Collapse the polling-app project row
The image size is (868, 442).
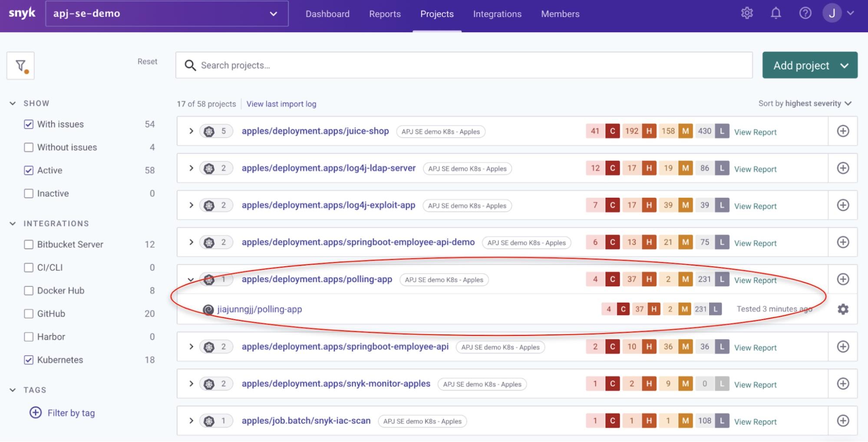click(x=191, y=279)
